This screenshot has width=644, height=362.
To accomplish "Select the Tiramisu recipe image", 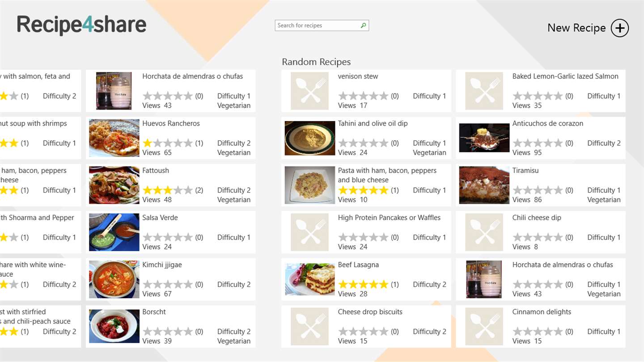I will pyautogui.click(x=484, y=185).
